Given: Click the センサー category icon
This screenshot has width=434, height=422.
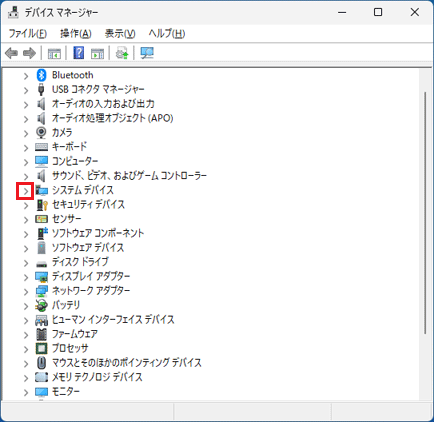Looking at the screenshot, I should tap(41, 219).
